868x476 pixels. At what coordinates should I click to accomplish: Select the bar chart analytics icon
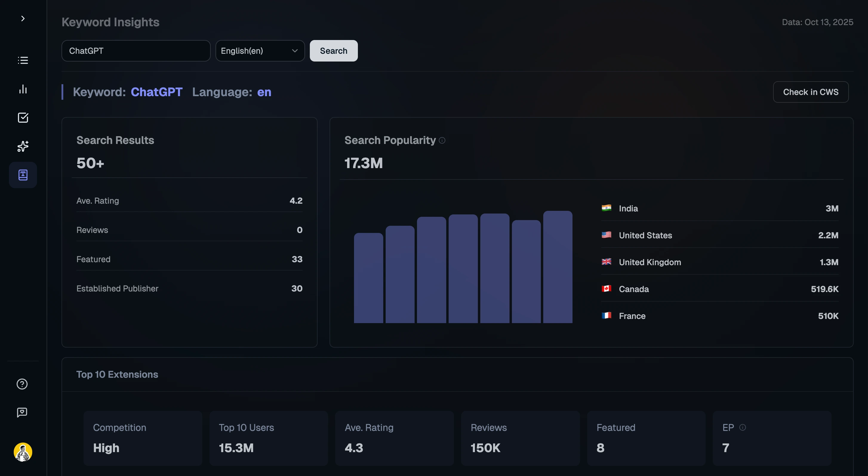click(23, 89)
